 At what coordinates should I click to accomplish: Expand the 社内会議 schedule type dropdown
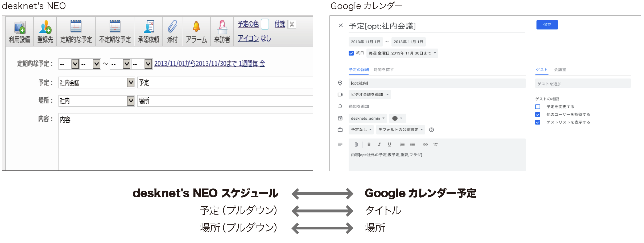click(130, 83)
